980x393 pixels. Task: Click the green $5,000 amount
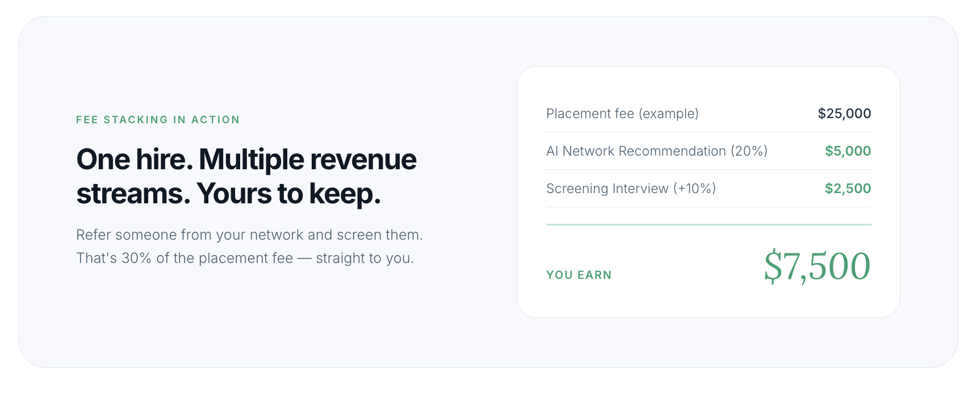(848, 151)
